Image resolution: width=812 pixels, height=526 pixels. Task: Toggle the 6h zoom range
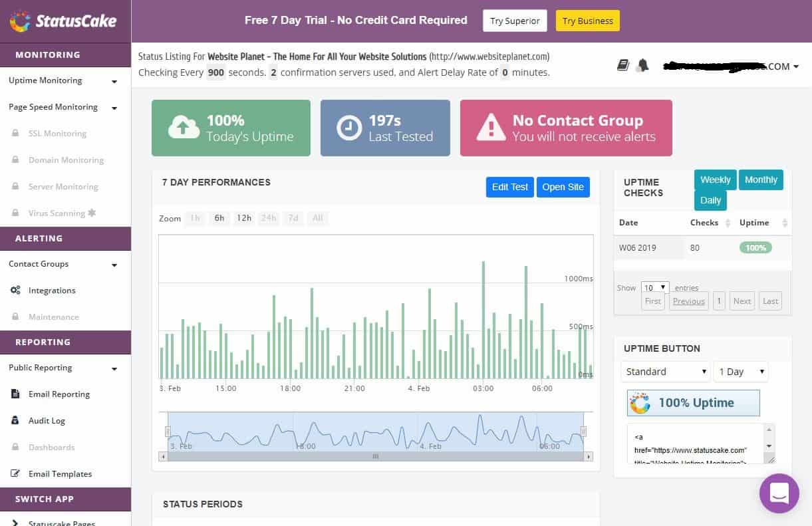click(x=219, y=218)
